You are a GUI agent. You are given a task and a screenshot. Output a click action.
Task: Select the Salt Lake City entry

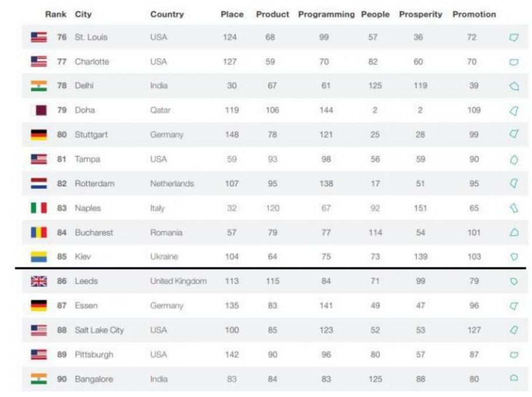click(99, 330)
